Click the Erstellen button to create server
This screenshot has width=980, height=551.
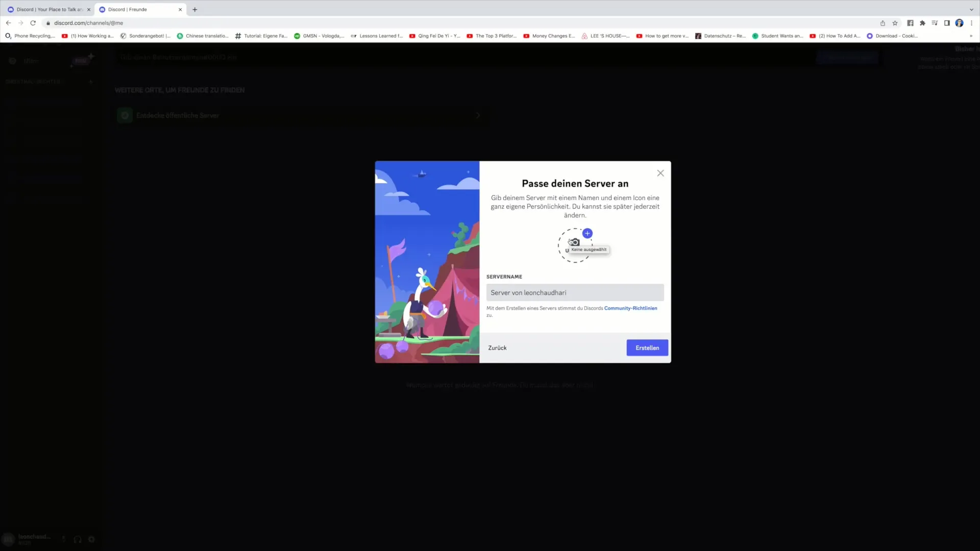click(x=647, y=347)
